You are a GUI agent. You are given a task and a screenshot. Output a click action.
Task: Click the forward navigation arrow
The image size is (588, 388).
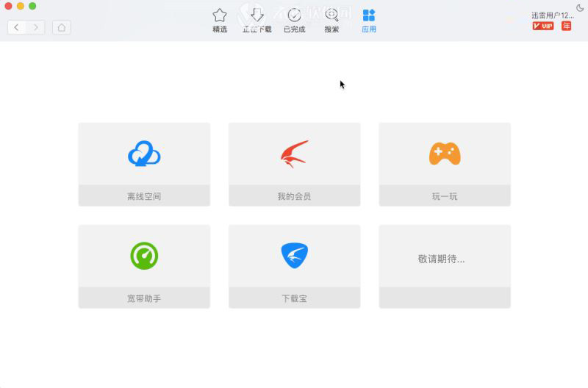[35, 27]
